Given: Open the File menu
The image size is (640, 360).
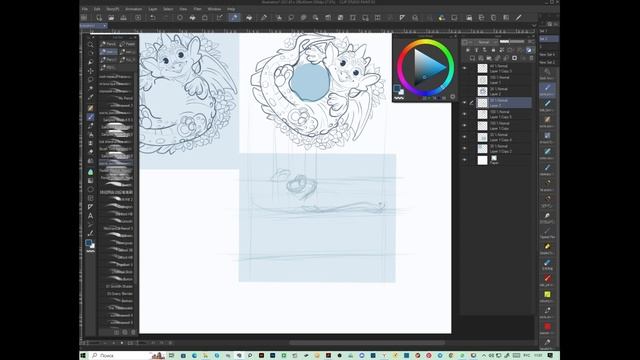Looking at the screenshot, I should click(84, 9).
